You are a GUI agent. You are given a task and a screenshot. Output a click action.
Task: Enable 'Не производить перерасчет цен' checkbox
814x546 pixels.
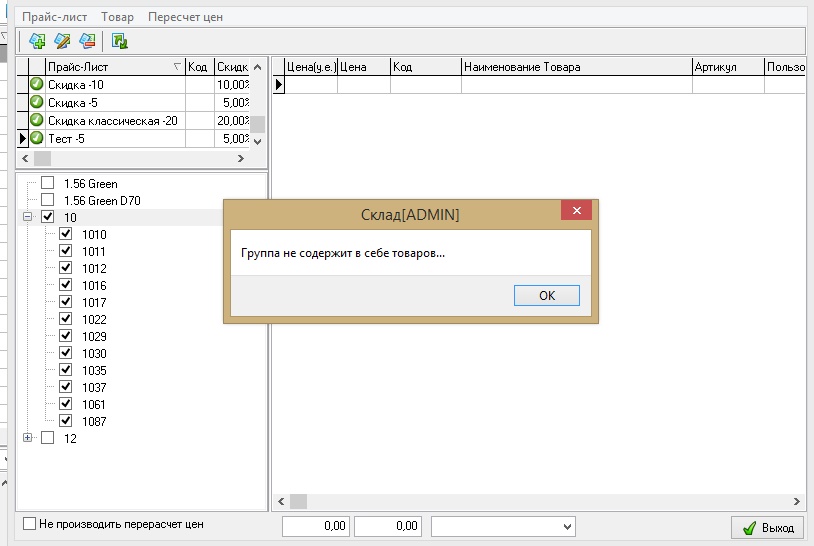point(30,524)
